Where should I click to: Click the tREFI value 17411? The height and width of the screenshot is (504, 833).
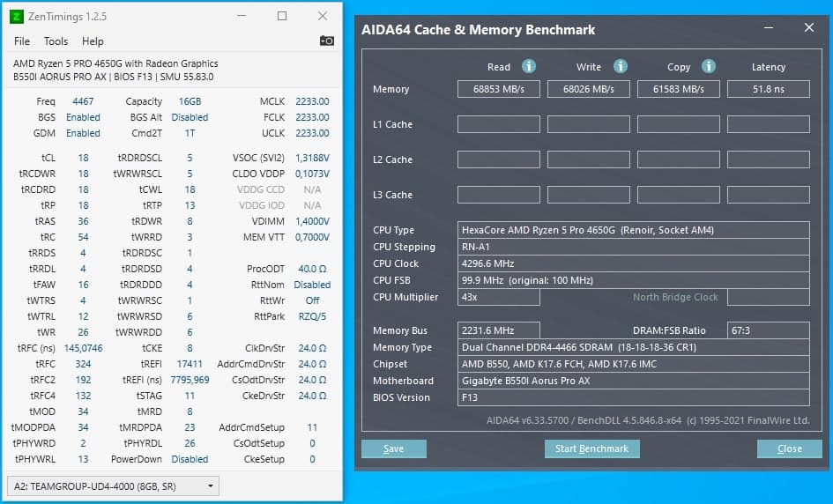tap(190, 364)
